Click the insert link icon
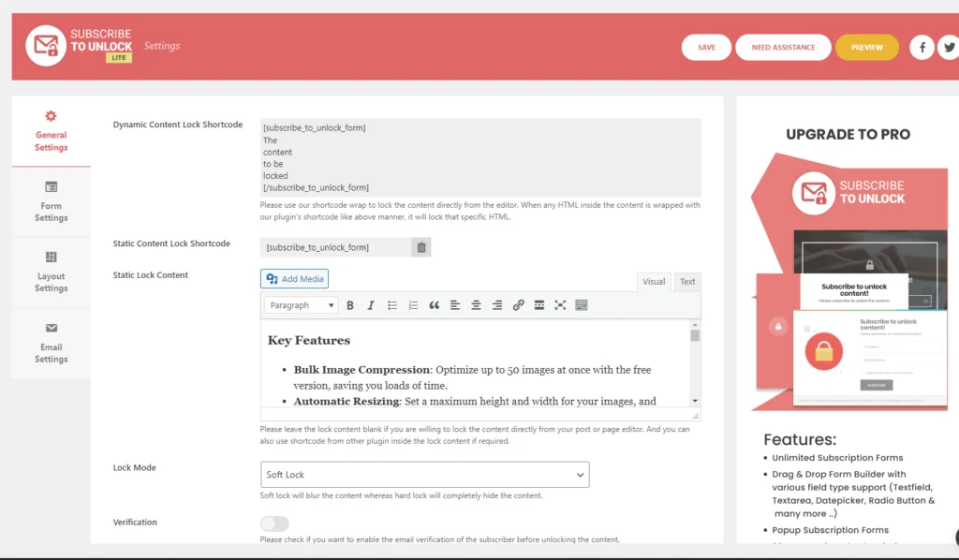 (x=518, y=305)
